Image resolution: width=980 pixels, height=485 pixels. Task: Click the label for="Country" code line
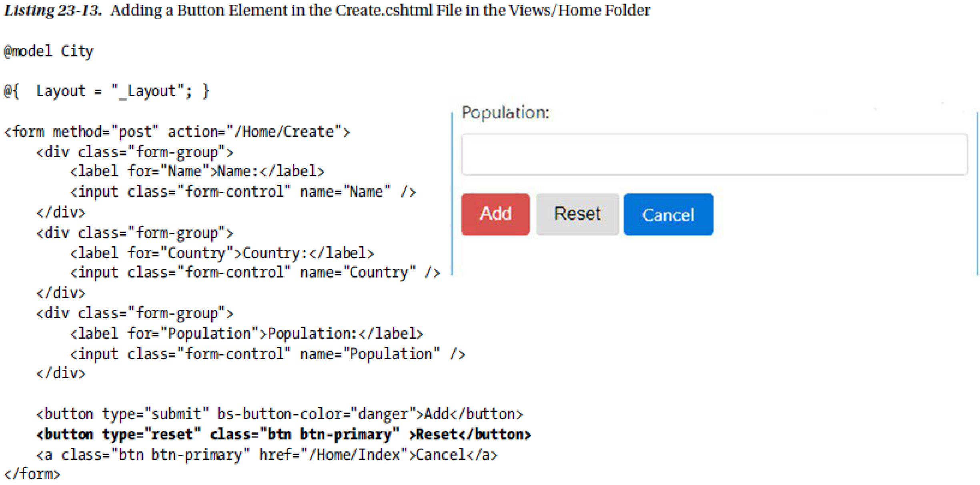click(222, 253)
